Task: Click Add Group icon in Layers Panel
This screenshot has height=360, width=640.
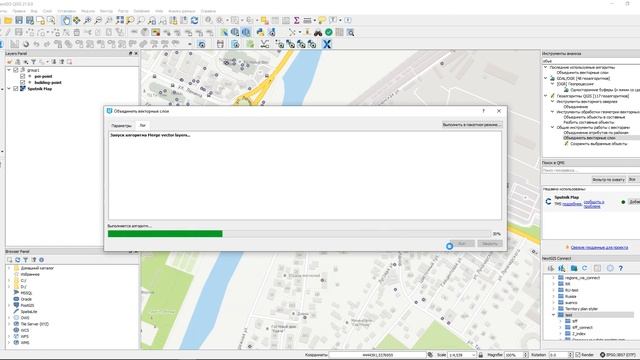Action: (18, 62)
